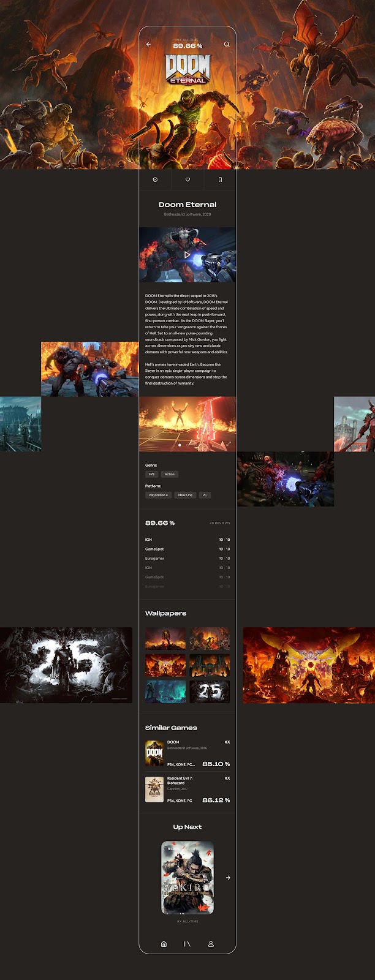Open the small 25 wallpaper thumbnail in grid
Image resolution: width=375 pixels, height=980 pixels.
tap(210, 692)
